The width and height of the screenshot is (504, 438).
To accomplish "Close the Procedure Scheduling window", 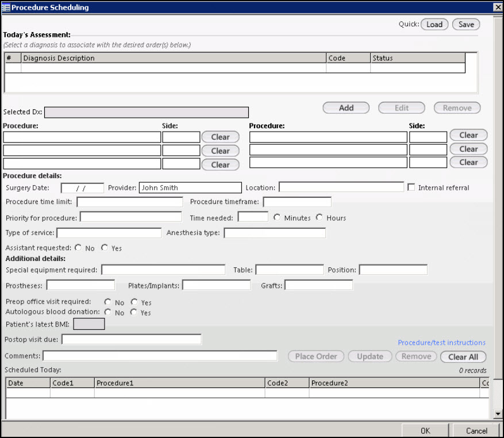I will pyautogui.click(x=498, y=7).
